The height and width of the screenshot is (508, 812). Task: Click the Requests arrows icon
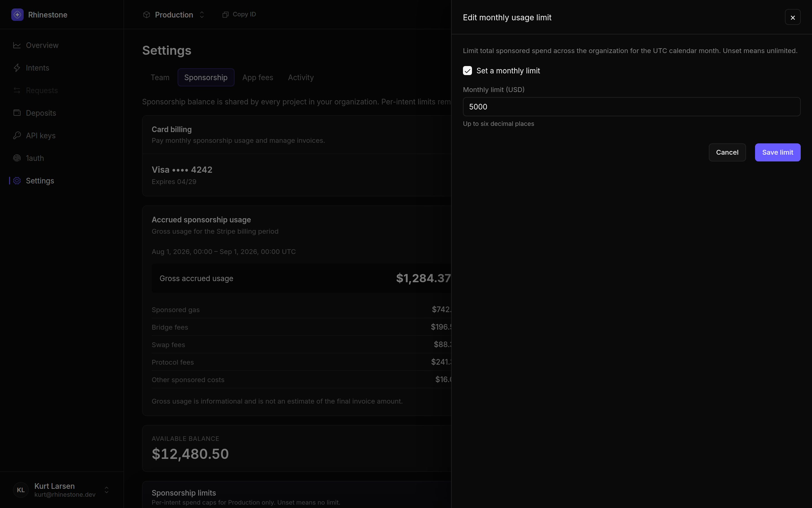[x=17, y=90]
